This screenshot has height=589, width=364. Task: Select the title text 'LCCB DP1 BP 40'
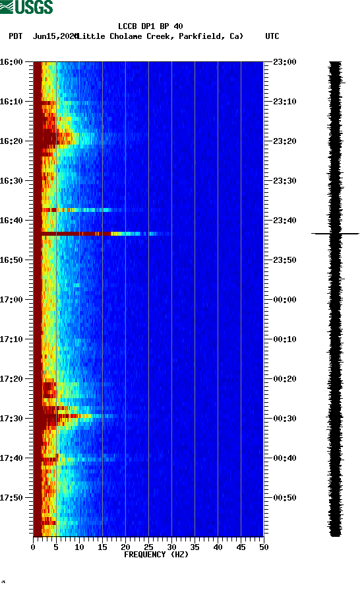150,26
